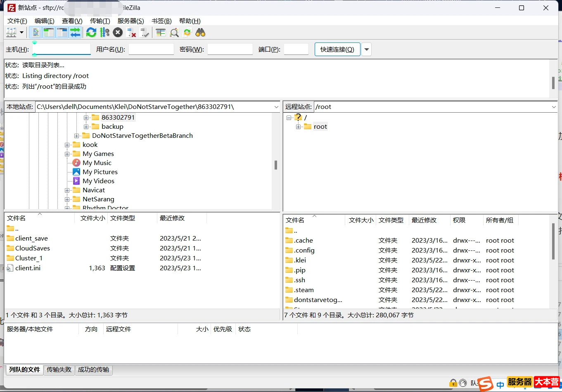This screenshot has width=562, height=392.
Task: Expand the My Games folder node
Action: coord(67,154)
